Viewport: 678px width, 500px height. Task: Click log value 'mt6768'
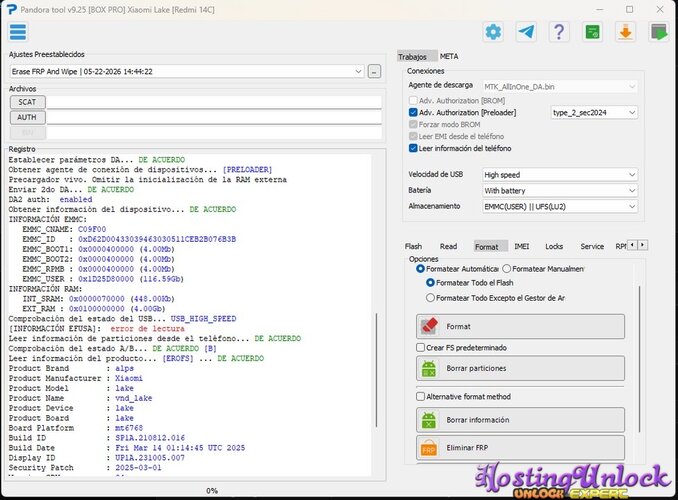tap(129, 428)
